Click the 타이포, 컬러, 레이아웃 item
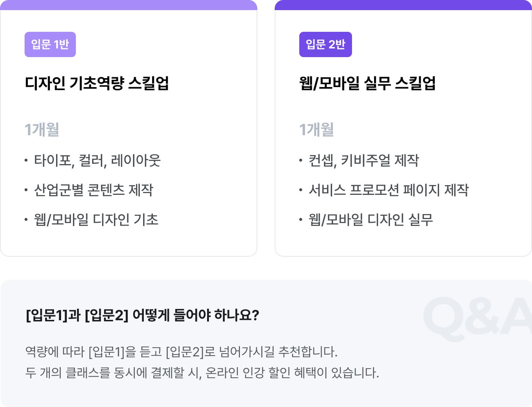Image resolution: width=532 pixels, height=407 pixels. (97, 160)
